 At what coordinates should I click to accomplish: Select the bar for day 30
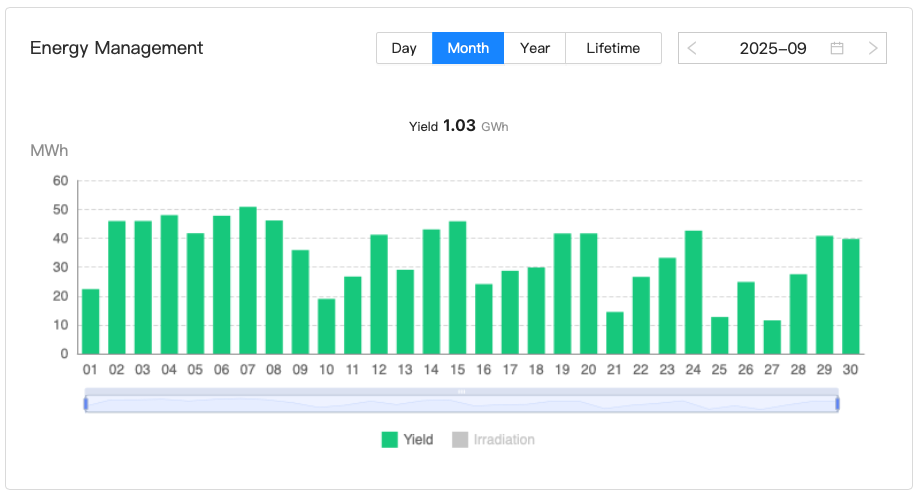(x=850, y=296)
